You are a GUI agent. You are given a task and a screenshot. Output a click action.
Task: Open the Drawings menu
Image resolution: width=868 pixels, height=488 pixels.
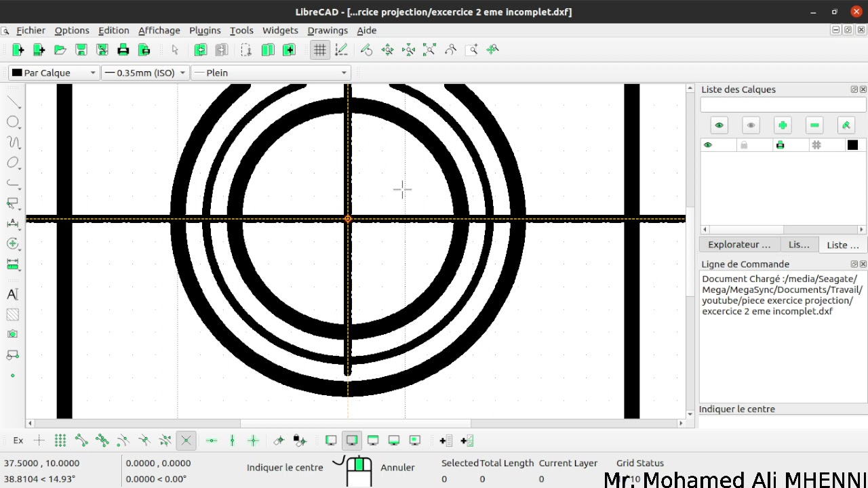[x=328, y=30]
